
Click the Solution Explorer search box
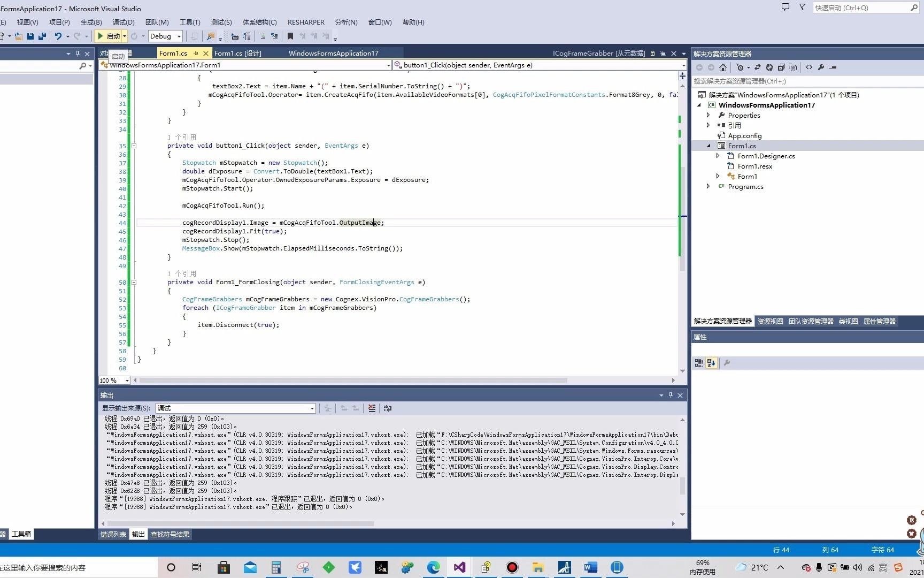pos(807,81)
